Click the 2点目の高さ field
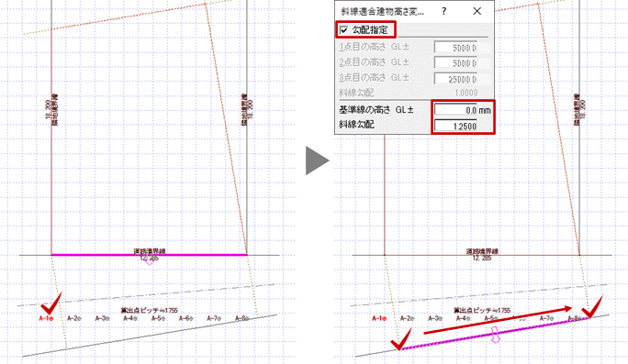 [455, 63]
